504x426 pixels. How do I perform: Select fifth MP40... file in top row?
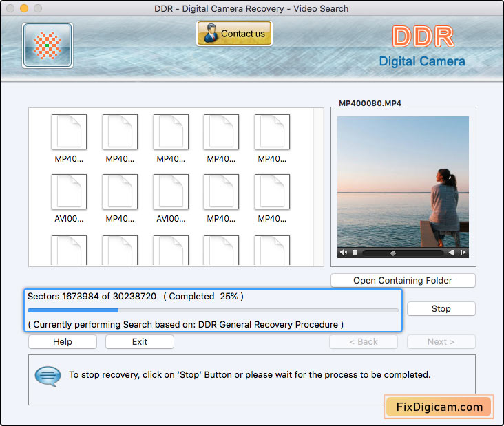click(x=272, y=138)
